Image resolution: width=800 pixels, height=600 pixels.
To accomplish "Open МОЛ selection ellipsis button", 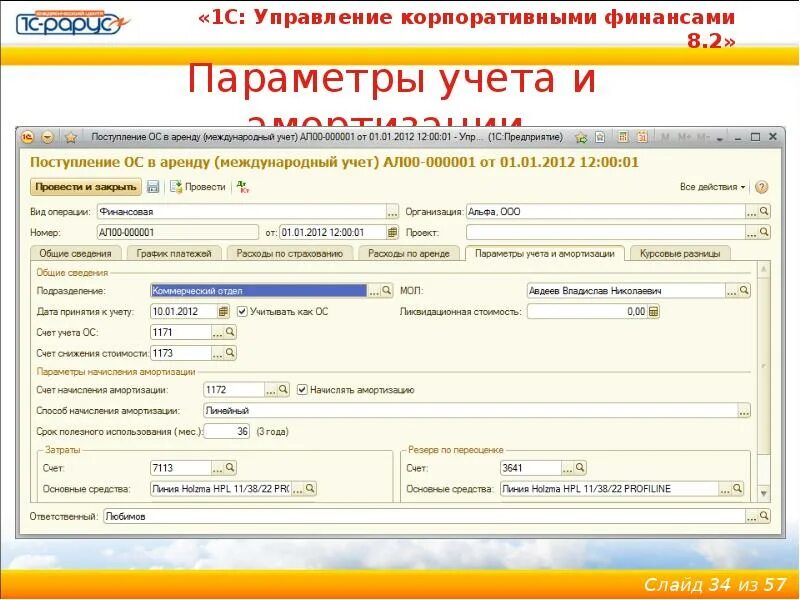I will coord(732,291).
